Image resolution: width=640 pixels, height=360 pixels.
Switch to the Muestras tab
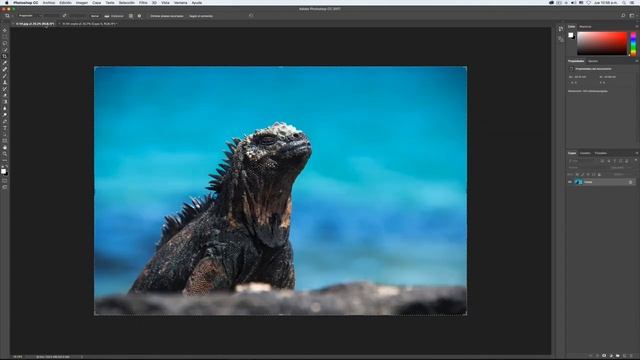(x=585, y=27)
